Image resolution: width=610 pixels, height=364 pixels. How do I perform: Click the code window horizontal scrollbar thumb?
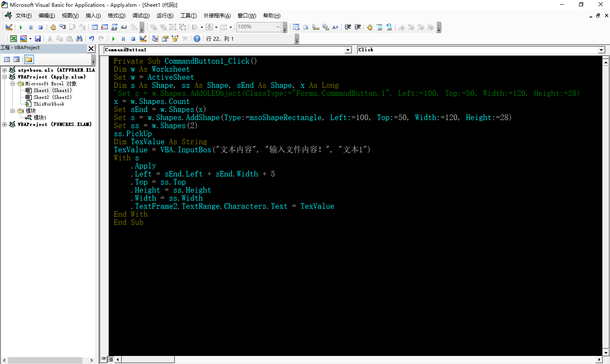(148, 359)
